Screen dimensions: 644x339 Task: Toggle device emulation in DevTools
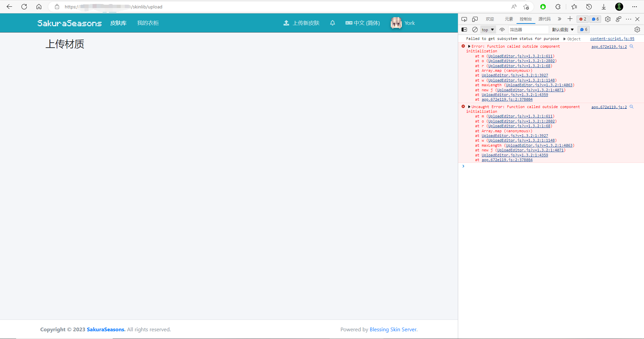pyautogui.click(x=475, y=19)
